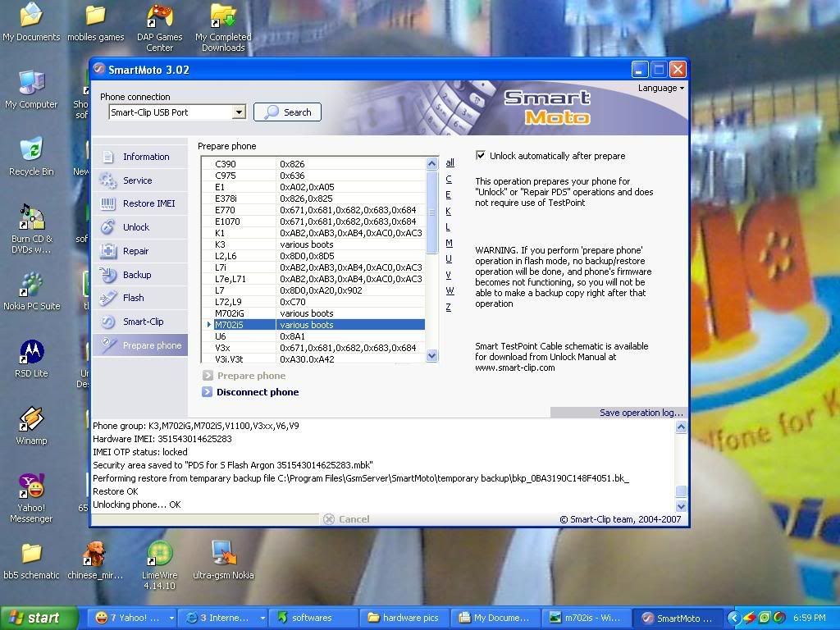
Task: Click the Windows Start button
Action: pos(39,618)
